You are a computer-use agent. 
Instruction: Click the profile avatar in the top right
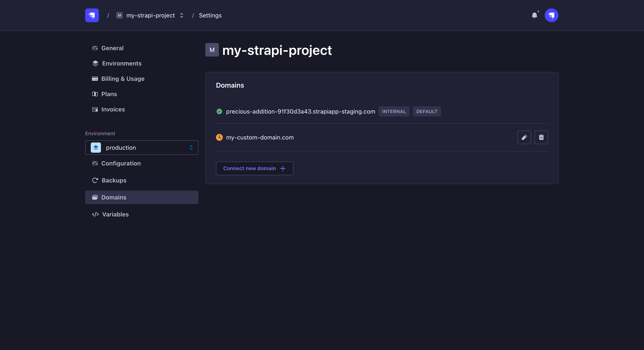(551, 15)
